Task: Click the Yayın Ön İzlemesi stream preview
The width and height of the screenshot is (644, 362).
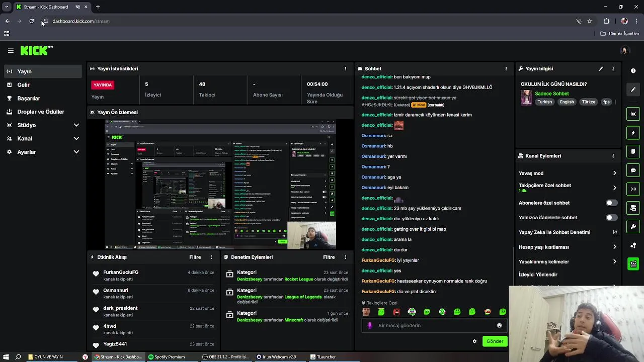Action: coord(220,184)
